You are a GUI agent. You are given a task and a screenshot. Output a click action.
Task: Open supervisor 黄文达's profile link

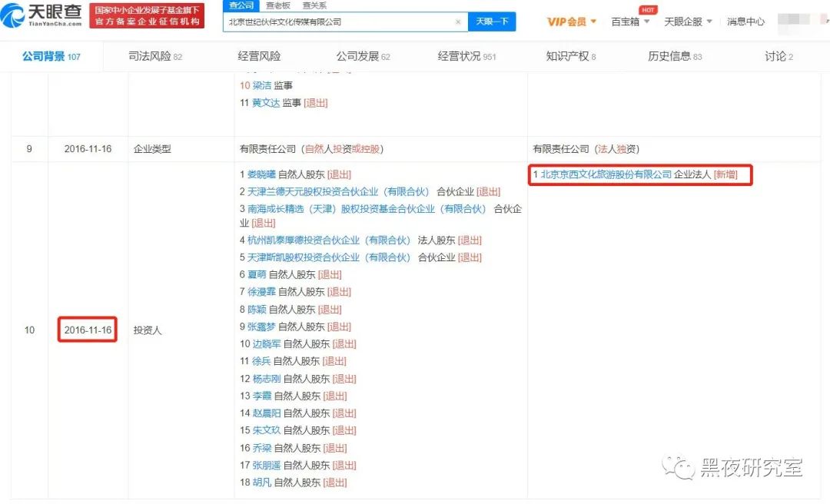[266, 103]
